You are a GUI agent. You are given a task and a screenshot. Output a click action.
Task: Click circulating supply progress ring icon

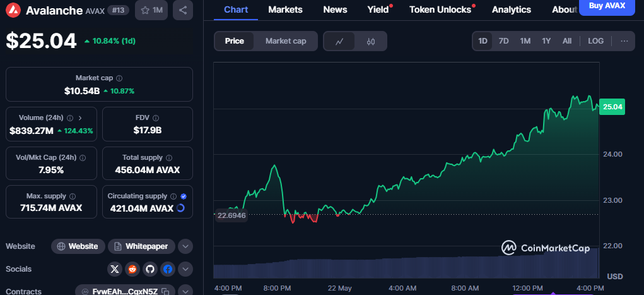pyautogui.click(x=180, y=208)
